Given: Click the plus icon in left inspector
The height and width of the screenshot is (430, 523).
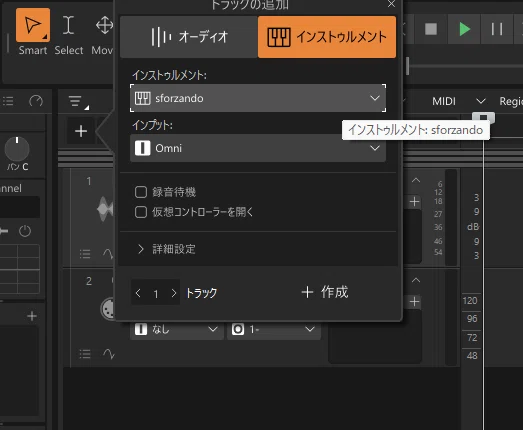Looking at the screenshot, I should (32, 316).
